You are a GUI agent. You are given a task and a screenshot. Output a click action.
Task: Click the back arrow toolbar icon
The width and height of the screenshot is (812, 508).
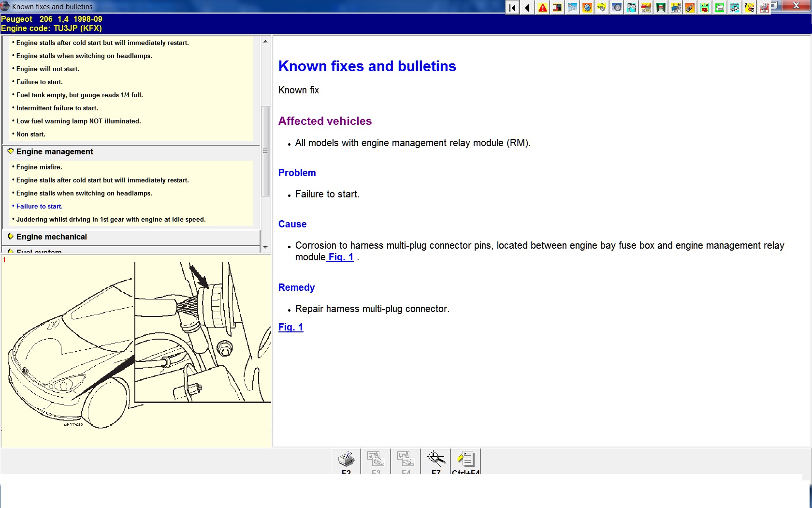(527, 8)
